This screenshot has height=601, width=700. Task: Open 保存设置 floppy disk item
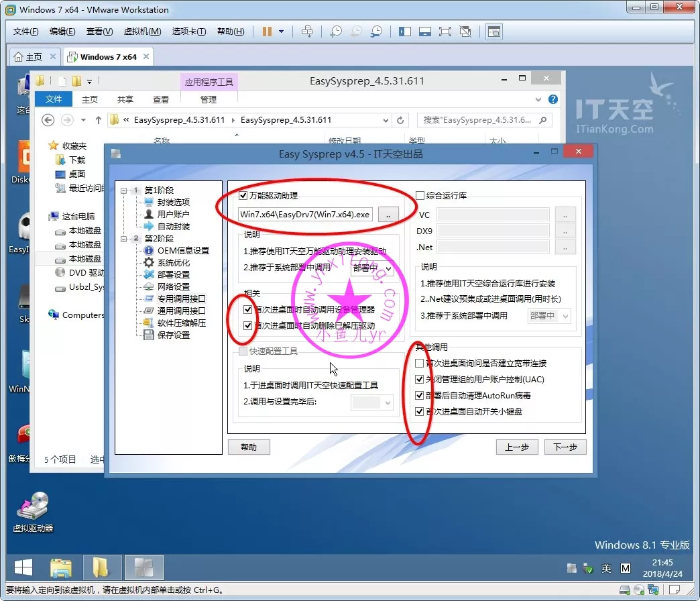pos(173,335)
